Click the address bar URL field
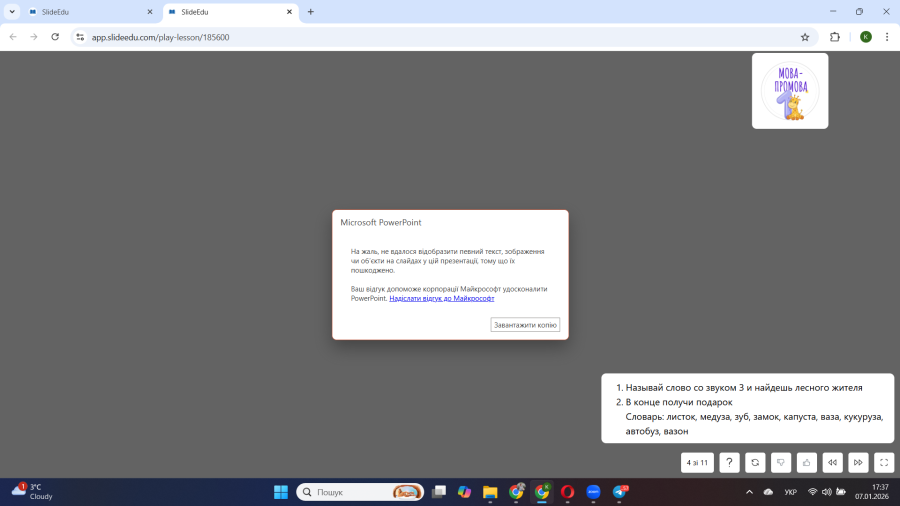Viewport: 900px width, 506px height. coord(400,37)
